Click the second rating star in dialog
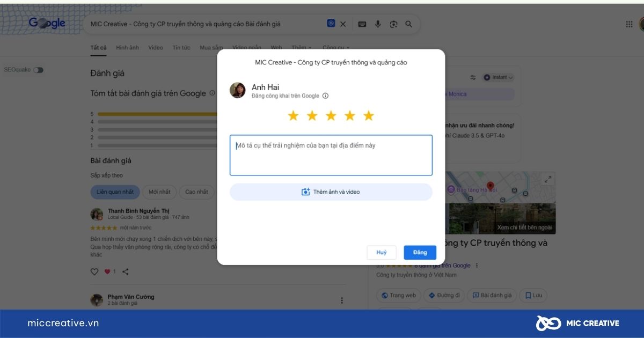This screenshot has width=644, height=338. [312, 115]
